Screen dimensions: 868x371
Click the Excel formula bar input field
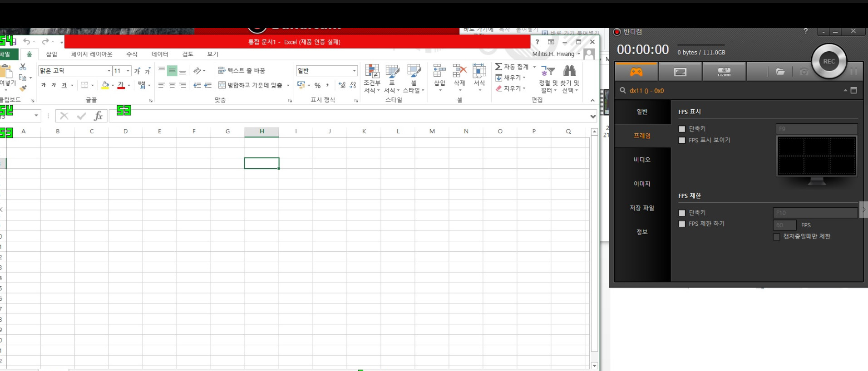point(349,116)
